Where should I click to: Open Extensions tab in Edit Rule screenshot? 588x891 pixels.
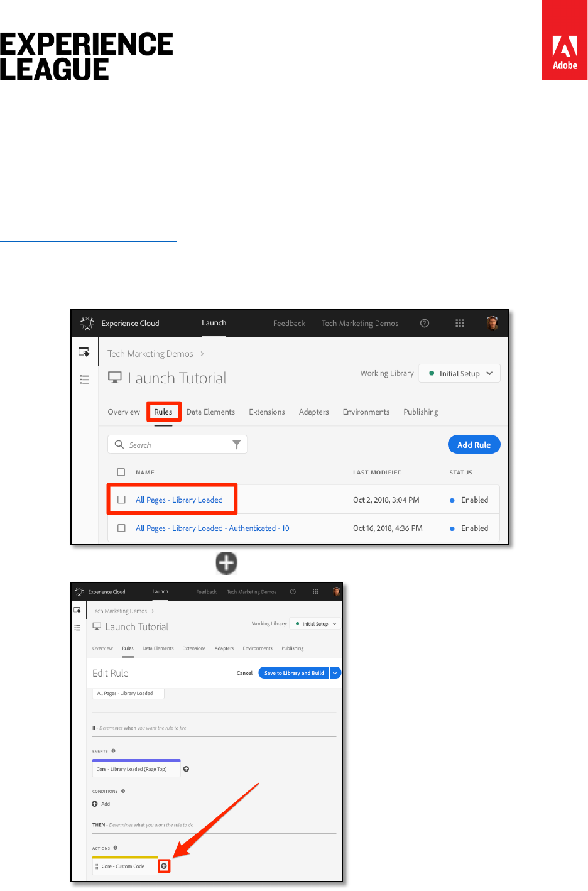point(194,648)
